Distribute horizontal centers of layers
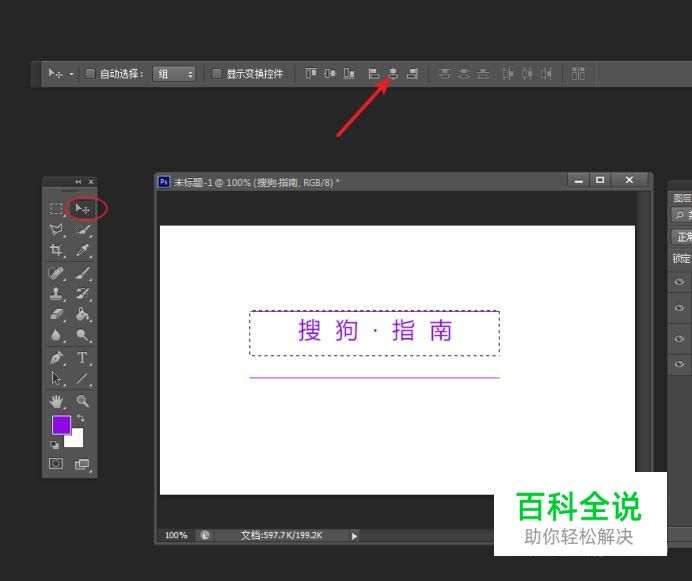This screenshot has height=581, width=692. 527,73
